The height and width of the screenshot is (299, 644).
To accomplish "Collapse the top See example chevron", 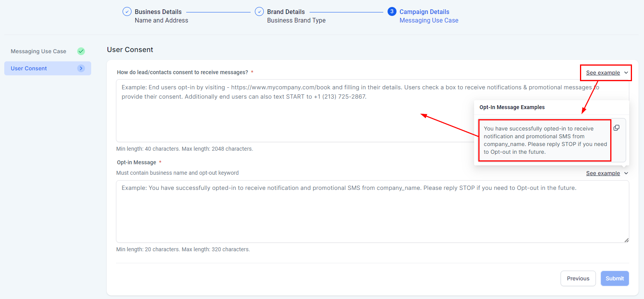I will (x=626, y=73).
